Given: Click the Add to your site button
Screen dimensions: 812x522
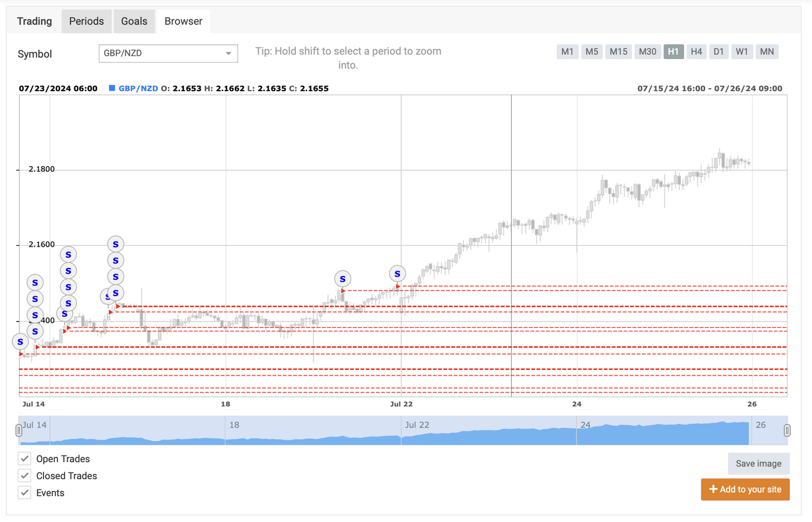Looking at the screenshot, I should pos(745,489).
